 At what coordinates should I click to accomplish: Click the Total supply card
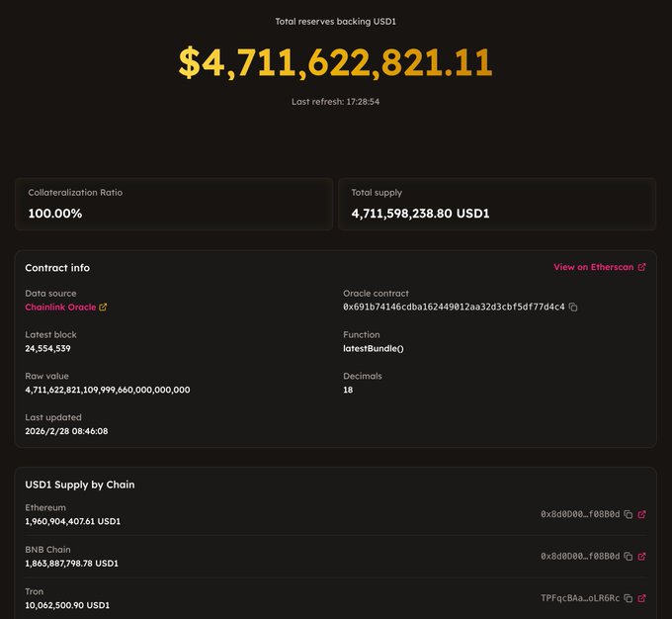[x=497, y=204]
